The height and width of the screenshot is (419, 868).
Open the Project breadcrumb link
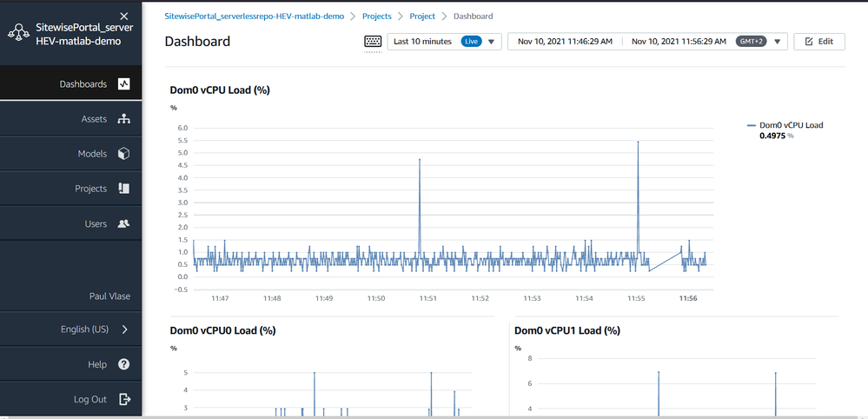(x=422, y=16)
